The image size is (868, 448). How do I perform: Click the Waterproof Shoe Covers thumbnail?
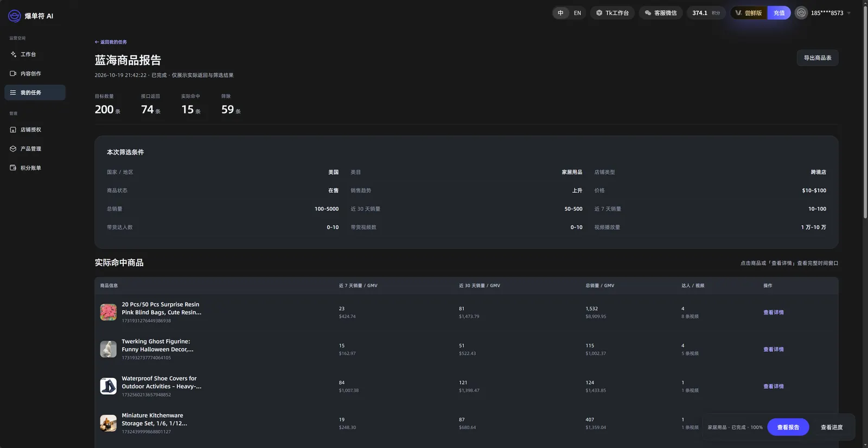(108, 386)
